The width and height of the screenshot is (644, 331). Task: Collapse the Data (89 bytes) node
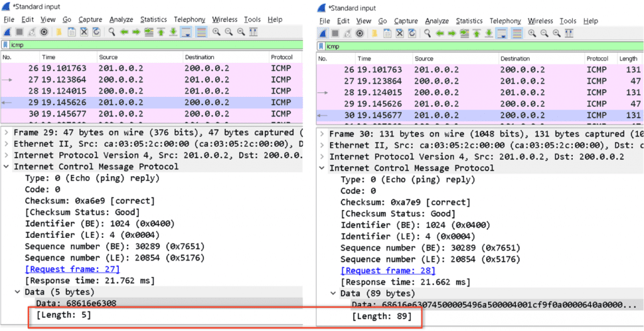(333, 294)
